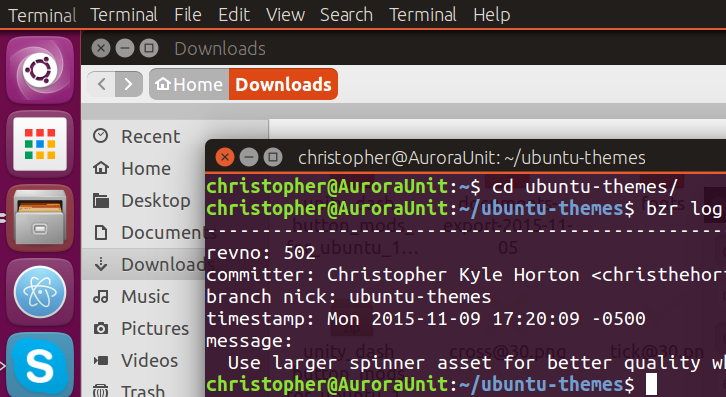
Task: Go forward with the right arrow button
Action: 129,84
